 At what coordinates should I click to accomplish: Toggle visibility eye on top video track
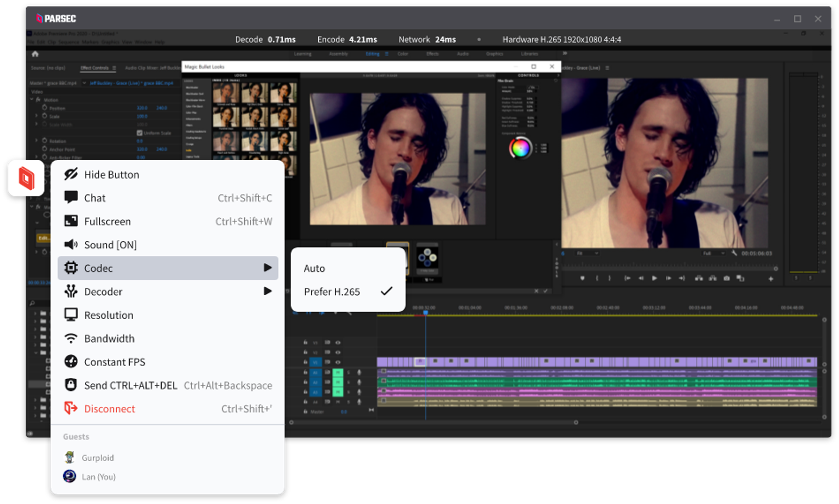click(338, 342)
